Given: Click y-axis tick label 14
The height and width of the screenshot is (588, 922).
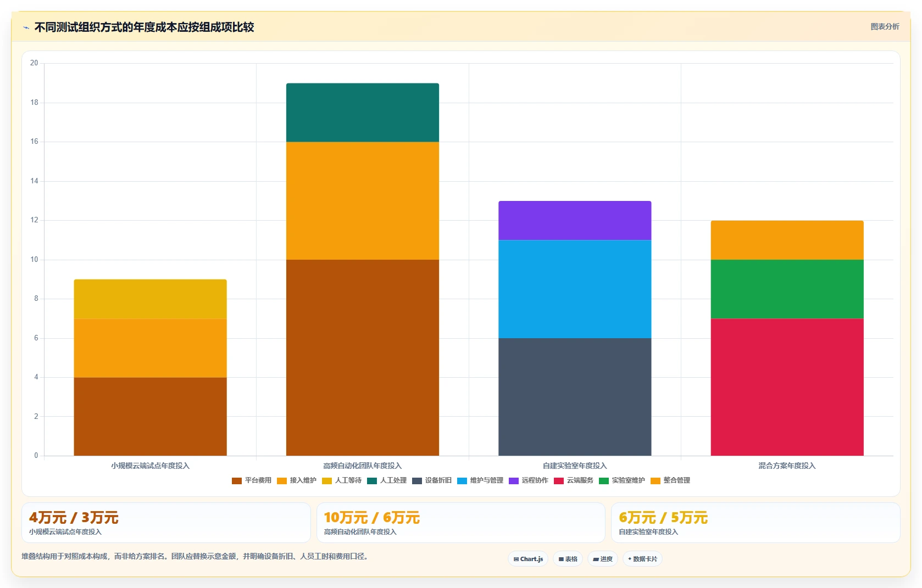Looking at the screenshot, I should coord(34,181).
